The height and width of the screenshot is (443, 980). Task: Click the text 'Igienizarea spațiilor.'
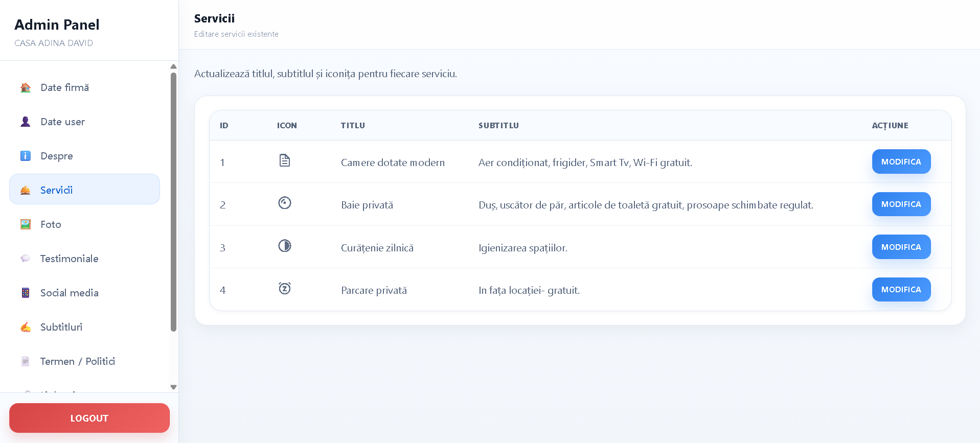click(523, 248)
